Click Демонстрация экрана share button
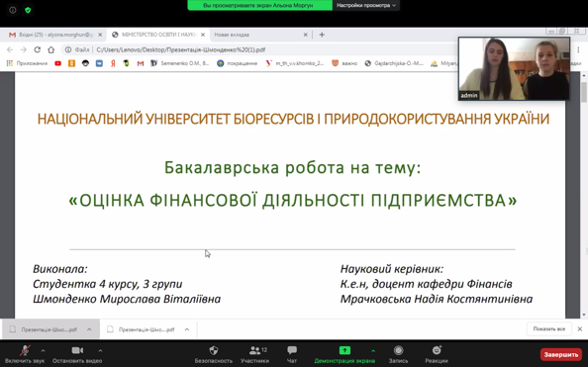Screen dimensions: 588x367 pyautogui.click(x=344, y=354)
